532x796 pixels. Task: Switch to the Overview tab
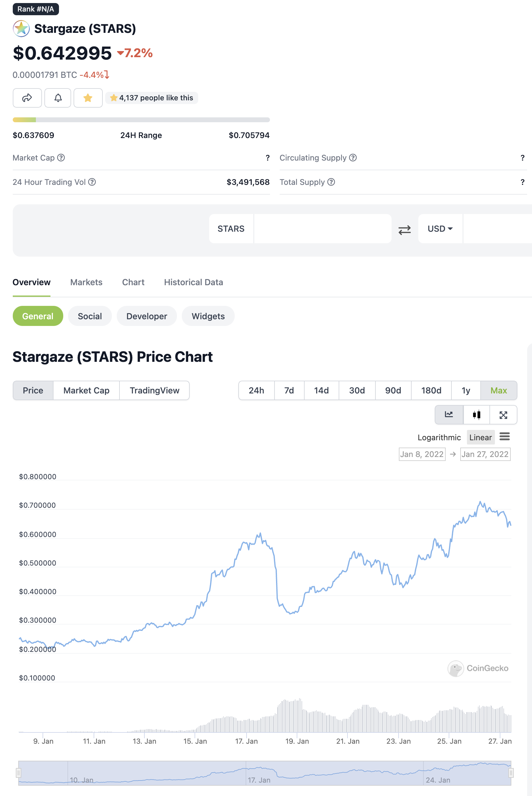[32, 282]
